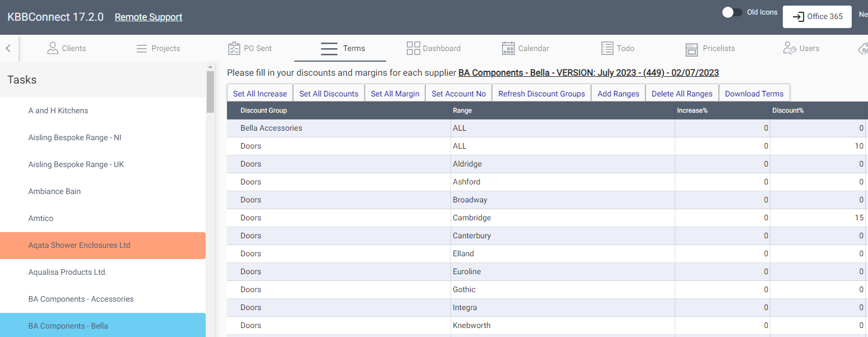Click the Download Terms button
The height and width of the screenshot is (337, 868).
click(x=754, y=94)
